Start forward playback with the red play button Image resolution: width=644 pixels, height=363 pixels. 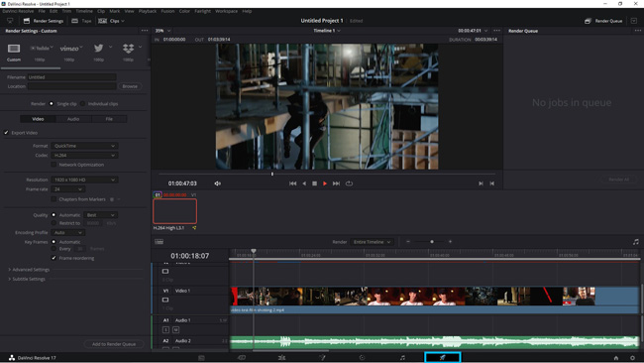tap(325, 183)
